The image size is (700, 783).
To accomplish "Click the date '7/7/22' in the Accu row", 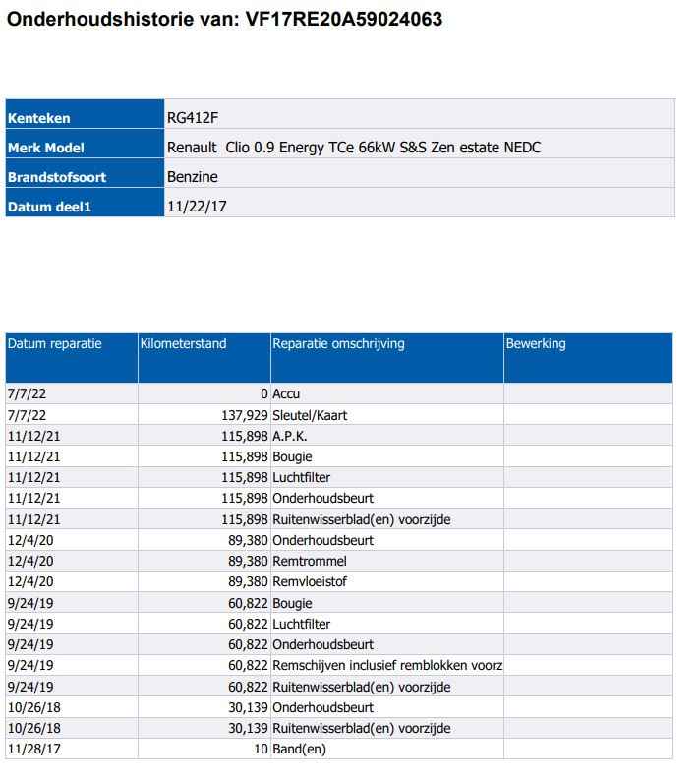I will pyautogui.click(x=27, y=394).
